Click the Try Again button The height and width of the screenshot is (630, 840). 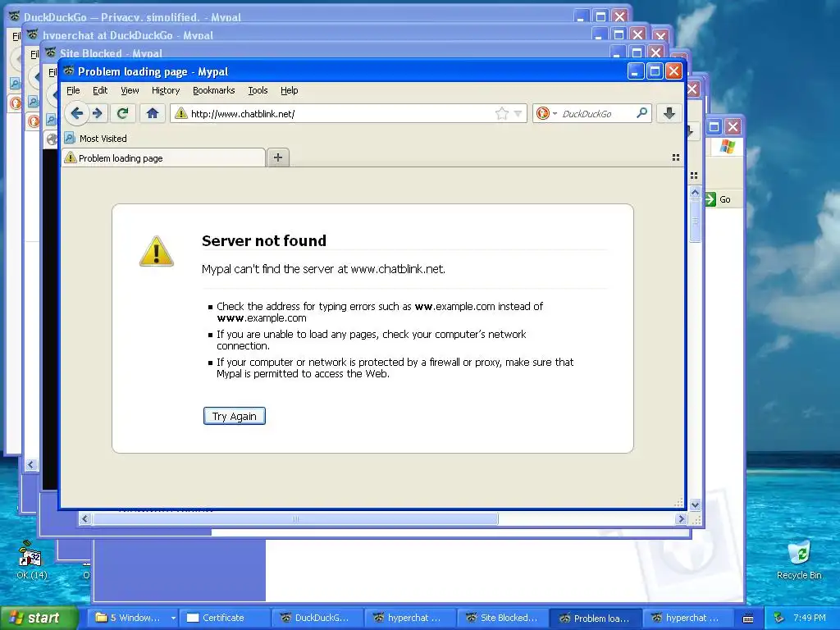click(234, 416)
